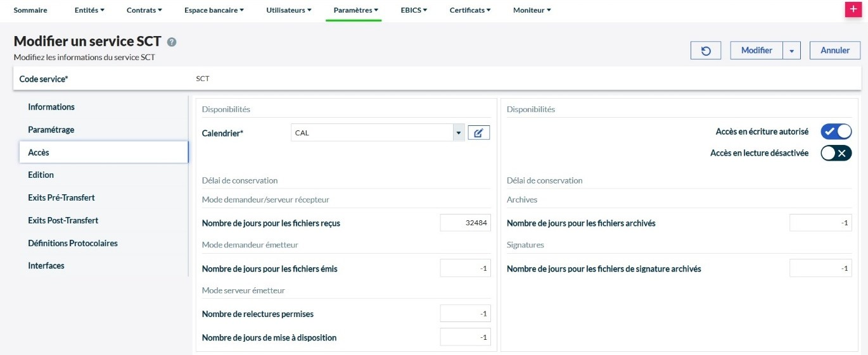Screen dimensions: 868x355
Task: Open the Calendrier CAL dropdown
Action: (x=458, y=133)
